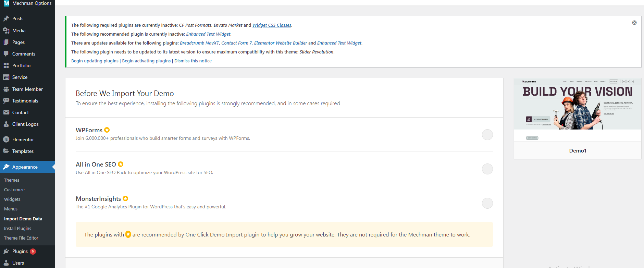Click the Team Member group icon

click(6, 89)
